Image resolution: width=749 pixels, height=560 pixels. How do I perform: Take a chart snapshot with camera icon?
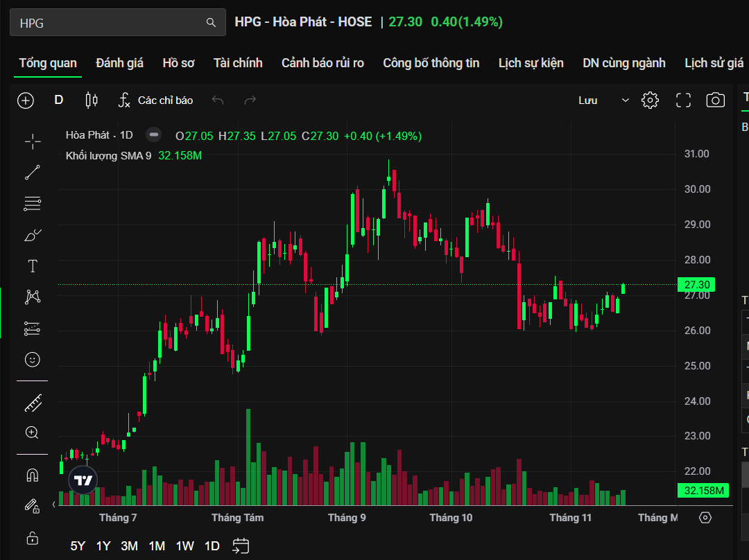[715, 100]
